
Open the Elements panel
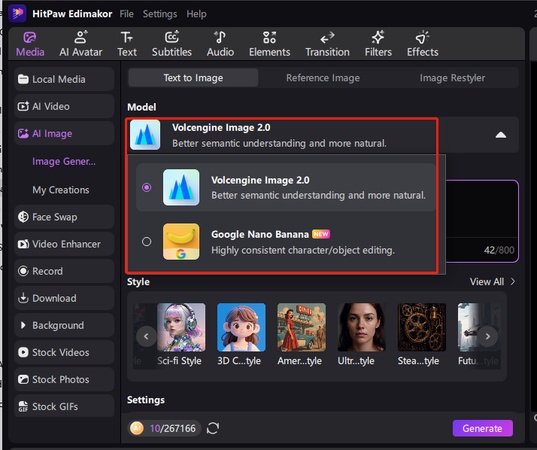coord(270,44)
